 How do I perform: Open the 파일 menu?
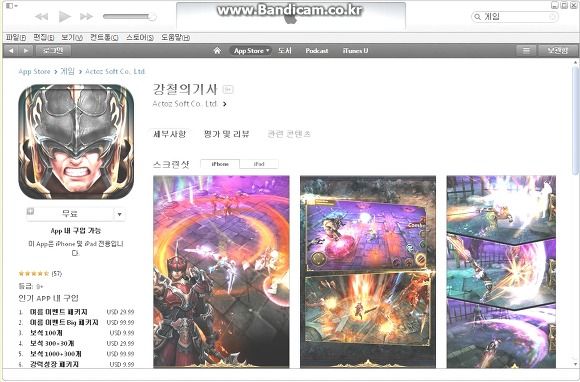pos(16,37)
